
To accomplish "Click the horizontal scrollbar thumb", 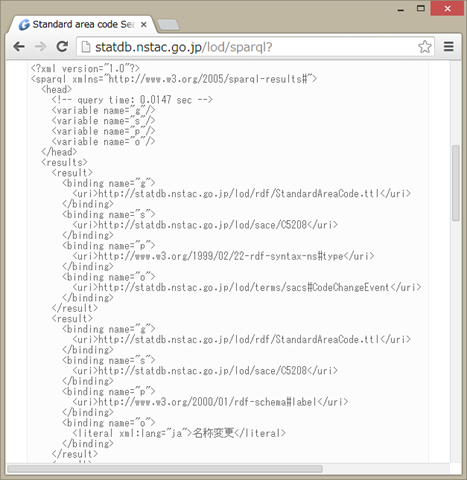I will tap(165, 469).
